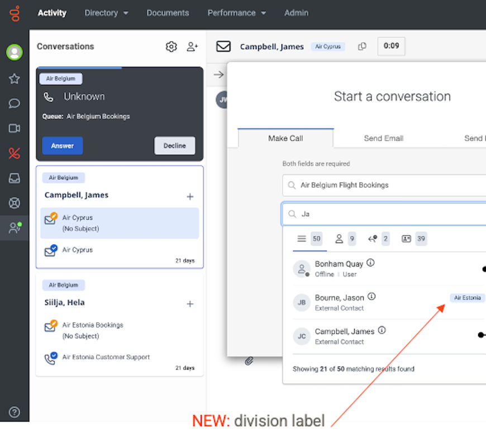The height and width of the screenshot is (448, 486).
Task: Filter results by users count 9
Action: click(x=345, y=239)
